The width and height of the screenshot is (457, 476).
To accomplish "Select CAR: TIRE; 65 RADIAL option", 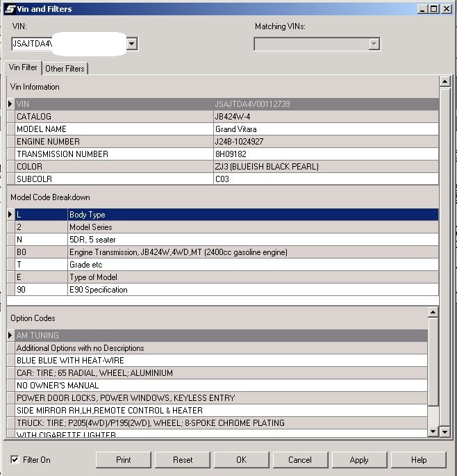I will [221, 372].
